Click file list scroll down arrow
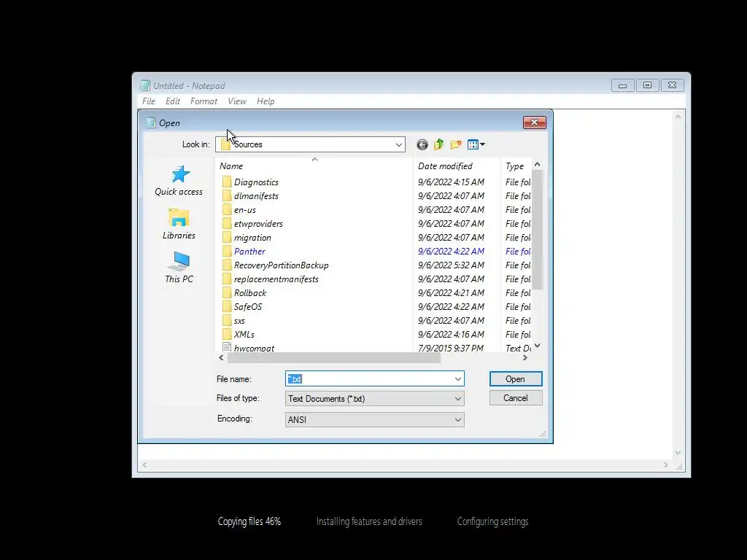The image size is (747, 560). pyautogui.click(x=538, y=346)
